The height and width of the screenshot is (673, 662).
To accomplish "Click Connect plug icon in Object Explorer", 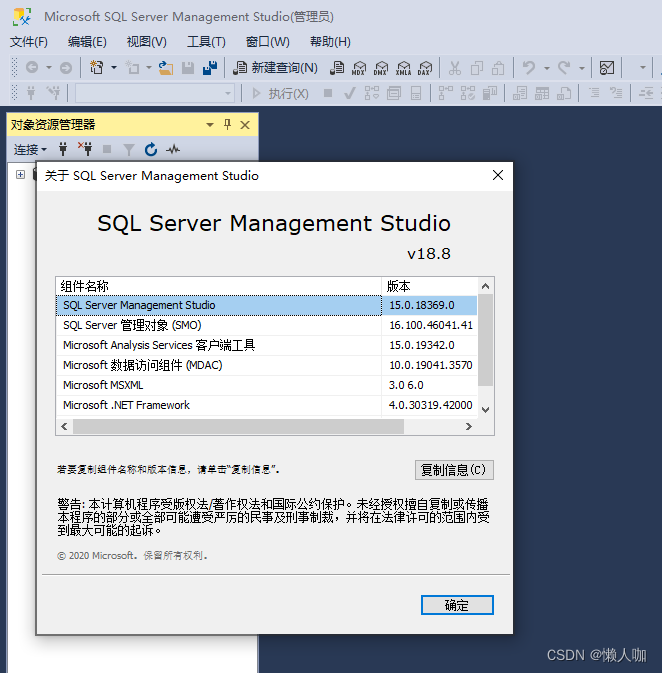I will (63, 149).
